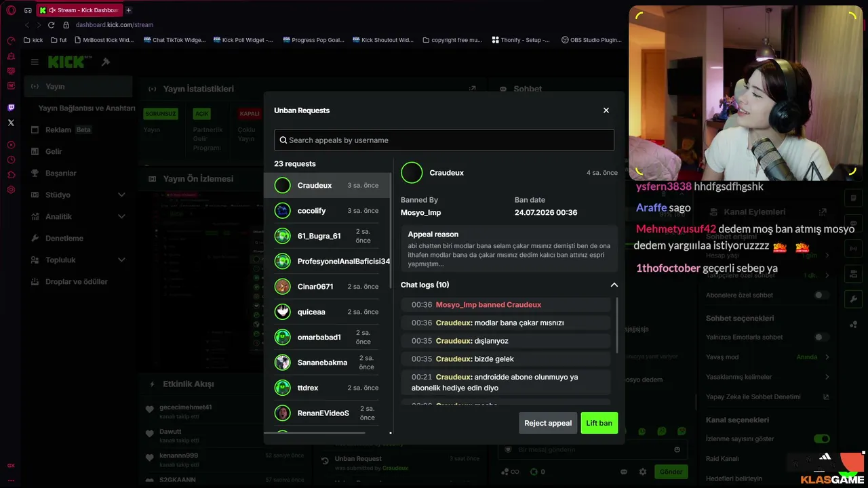Expand the Topluluk menu chevron

(121, 260)
